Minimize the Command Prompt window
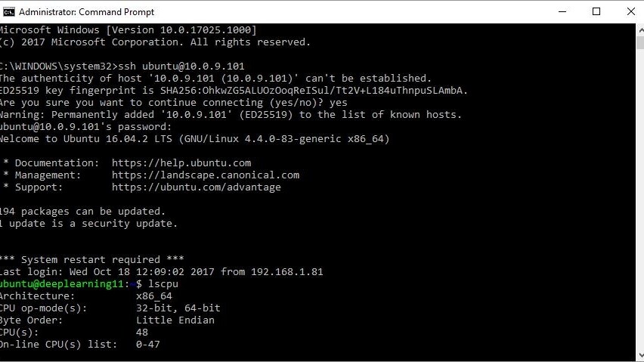Screen dimensions: 644x362 (x=562, y=11)
